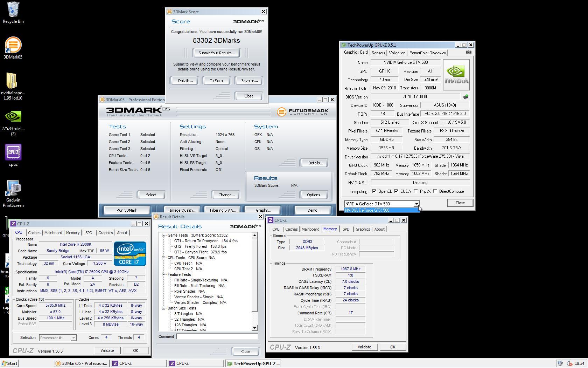Select the 275.33 NVIDIA driver installer icon

[13, 123]
